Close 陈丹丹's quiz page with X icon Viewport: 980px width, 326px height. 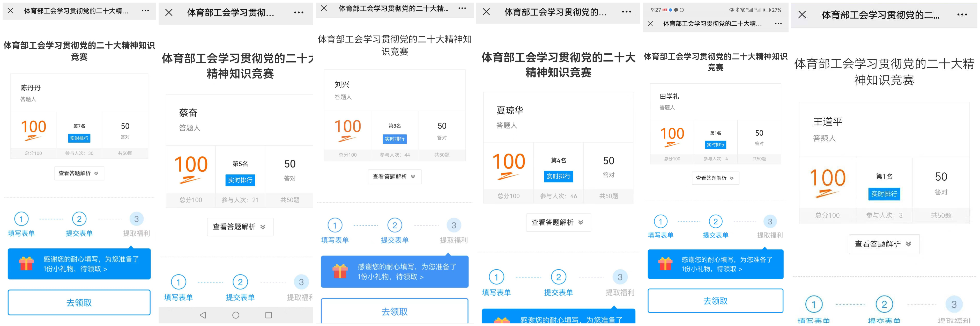point(11,11)
